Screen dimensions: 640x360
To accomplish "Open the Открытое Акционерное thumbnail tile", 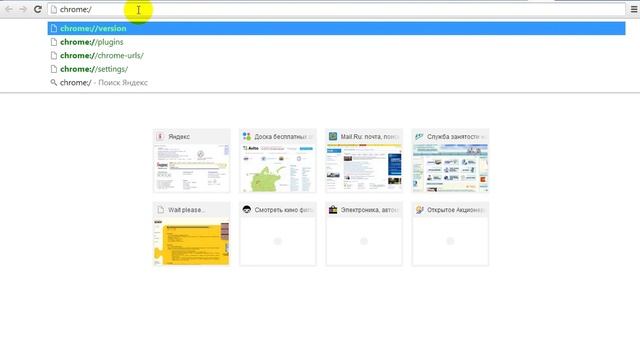I will [450, 234].
